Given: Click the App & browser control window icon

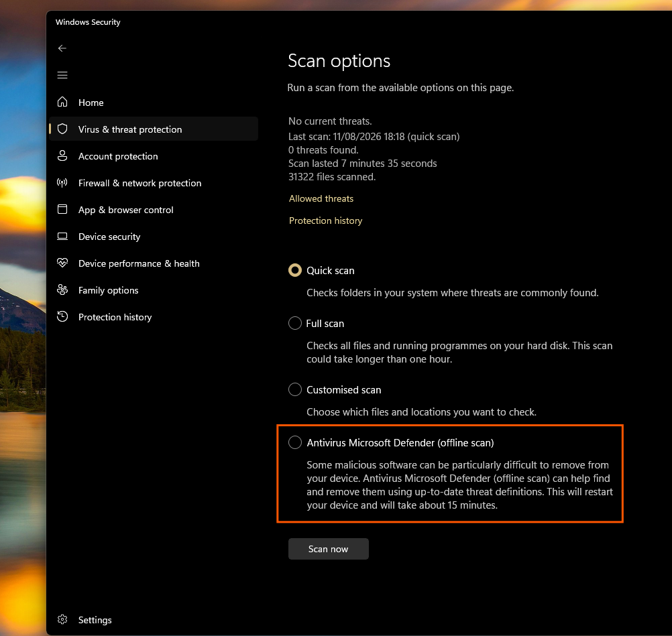Looking at the screenshot, I should [62, 209].
